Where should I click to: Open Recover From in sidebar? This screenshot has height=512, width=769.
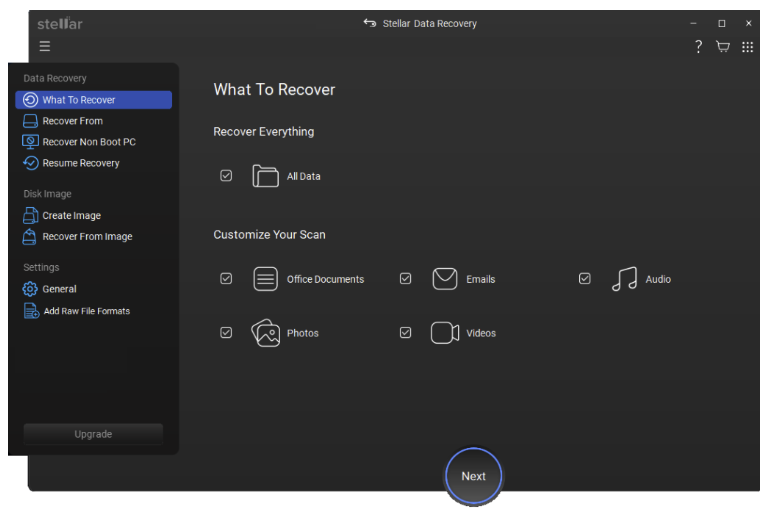point(72,121)
